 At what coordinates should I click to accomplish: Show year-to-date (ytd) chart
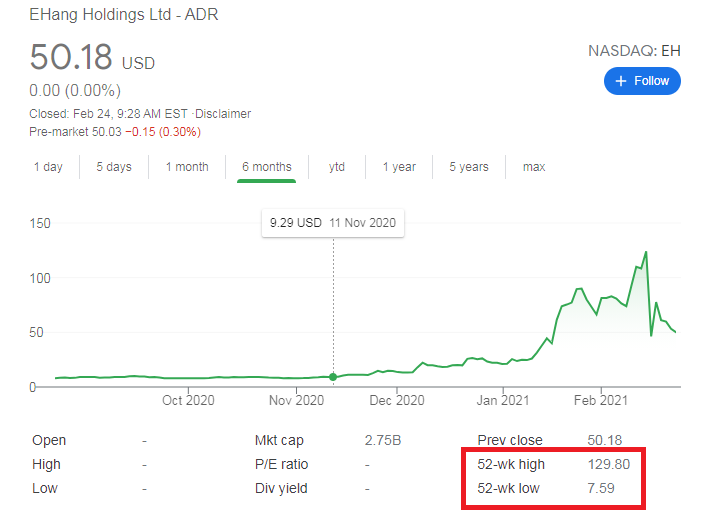click(337, 167)
